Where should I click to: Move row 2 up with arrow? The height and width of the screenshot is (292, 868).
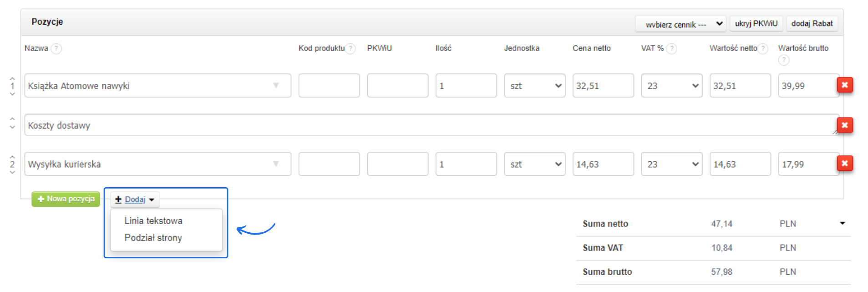(x=12, y=157)
